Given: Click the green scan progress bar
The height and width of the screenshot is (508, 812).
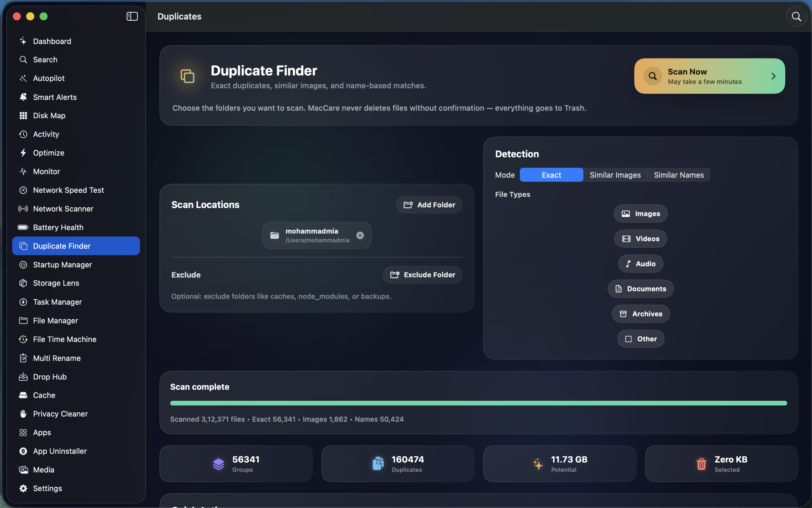Looking at the screenshot, I should point(478,403).
